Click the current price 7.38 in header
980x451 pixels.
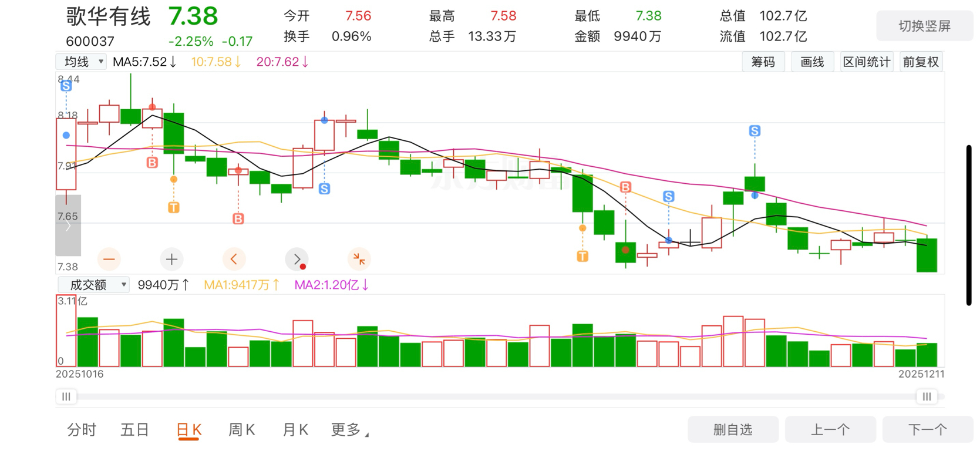tap(193, 16)
